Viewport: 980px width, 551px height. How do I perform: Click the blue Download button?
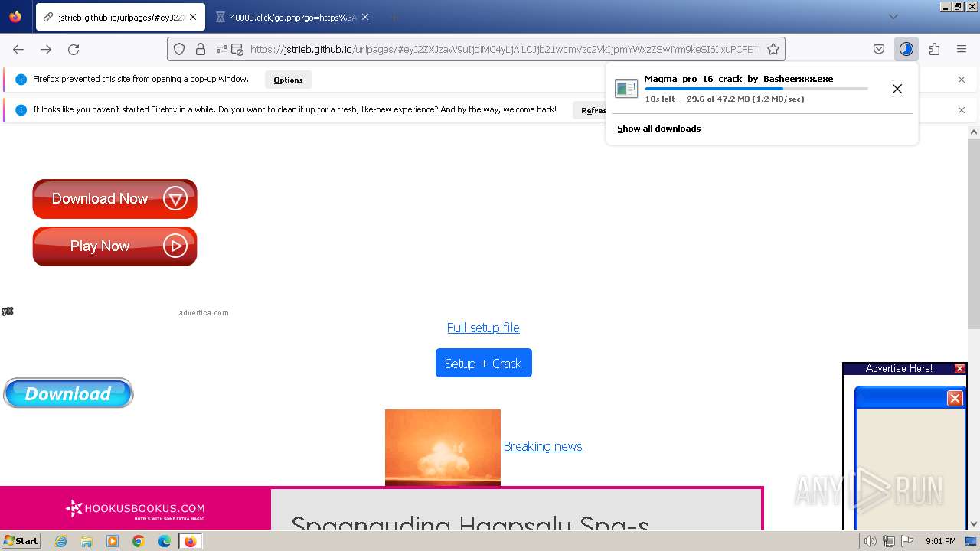69,393
